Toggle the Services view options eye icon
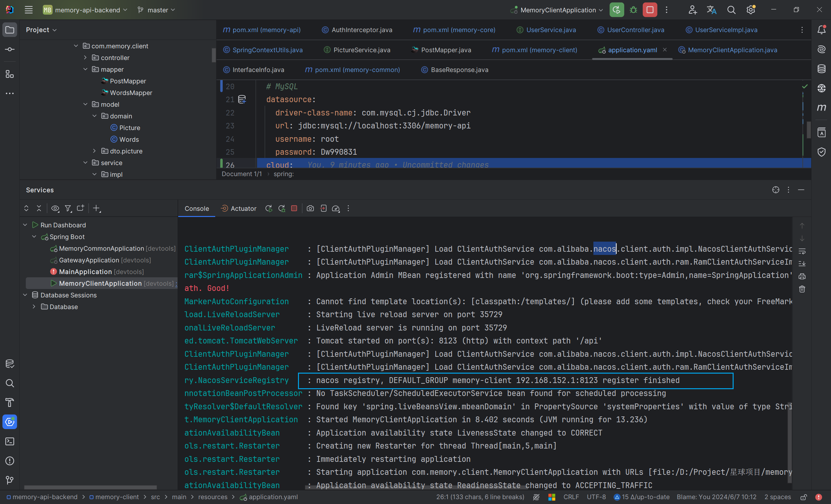This screenshot has height=504, width=831. point(55,209)
